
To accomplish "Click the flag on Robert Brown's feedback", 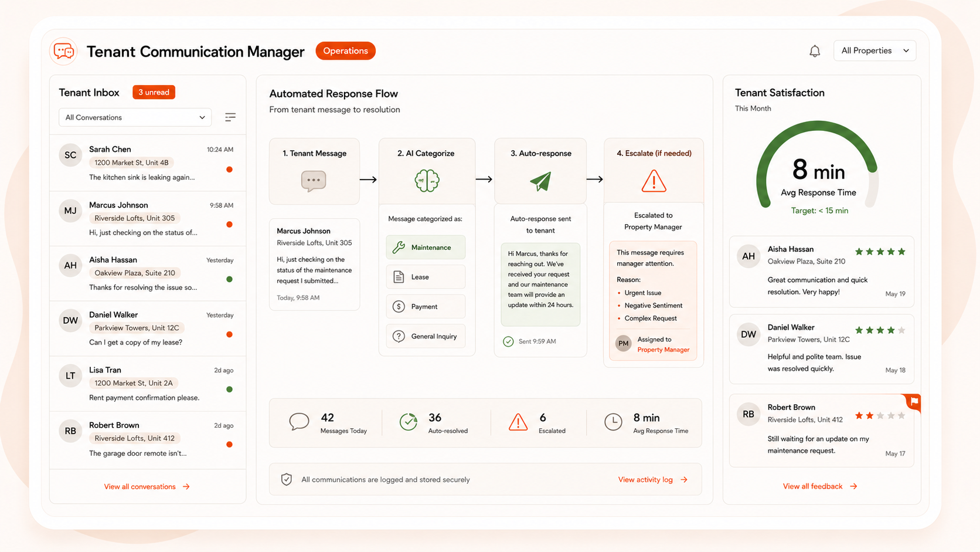I will click(x=914, y=402).
